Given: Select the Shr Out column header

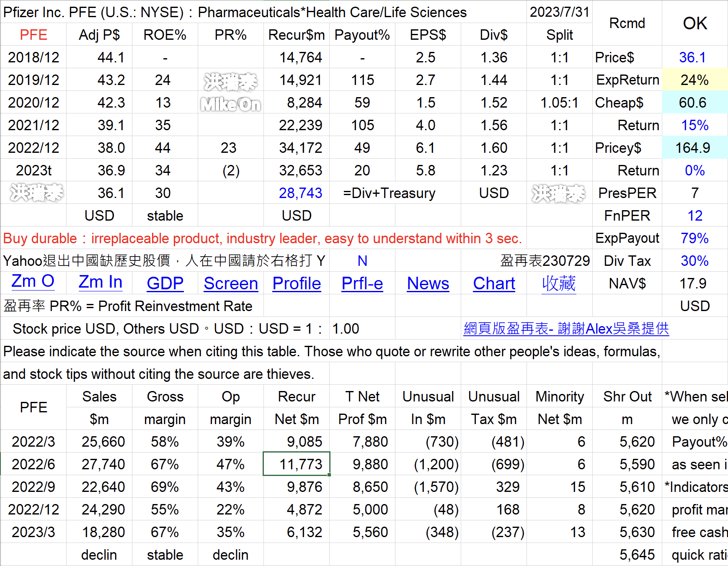Looking at the screenshot, I should (x=627, y=396).
